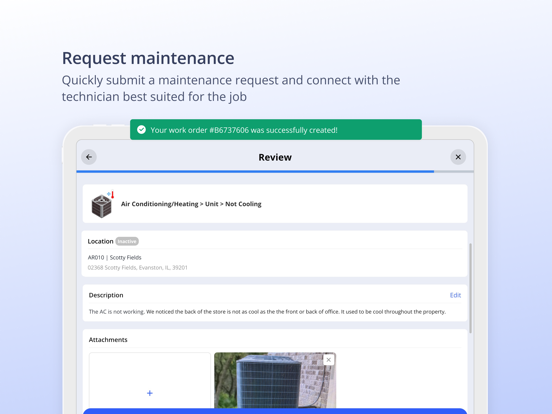Click the review progress bar
Viewport: 552px width, 414px height.
click(275, 172)
